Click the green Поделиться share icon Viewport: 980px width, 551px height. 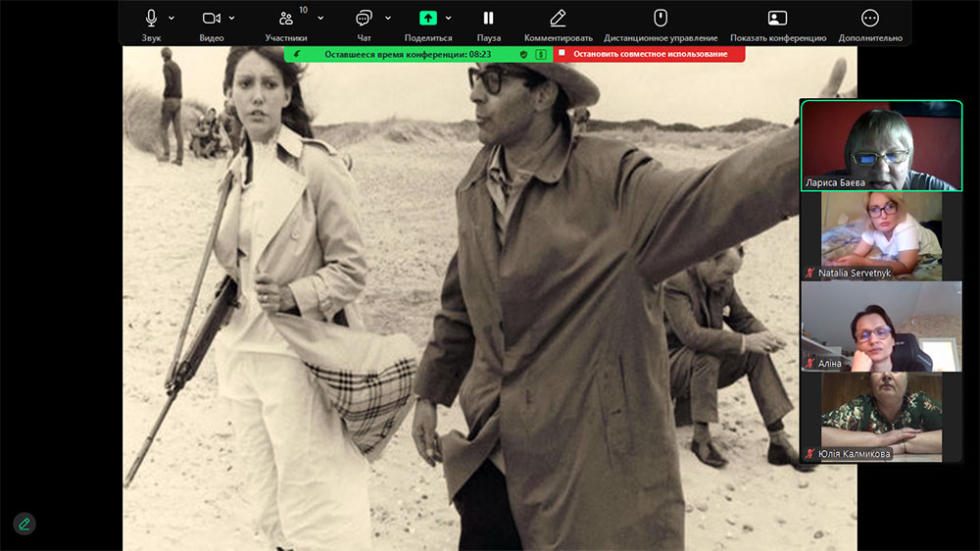[428, 18]
